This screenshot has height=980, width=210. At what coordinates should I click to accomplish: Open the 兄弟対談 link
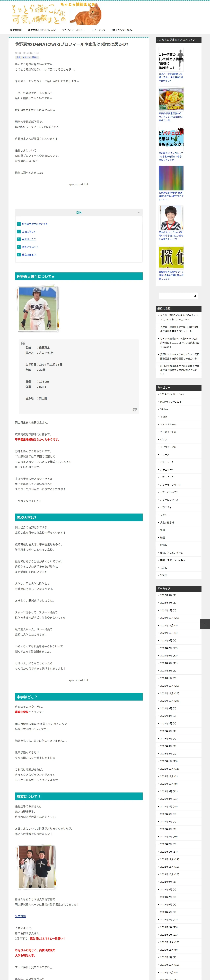coord(21,916)
